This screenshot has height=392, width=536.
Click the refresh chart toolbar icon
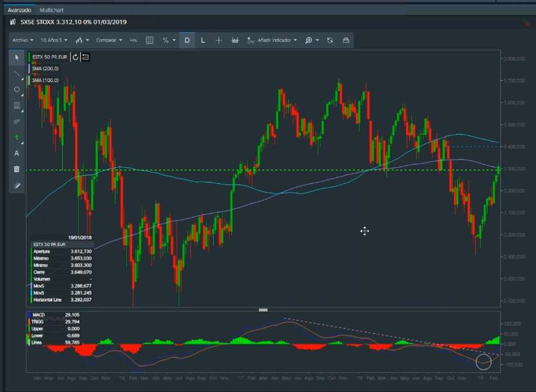pos(330,40)
